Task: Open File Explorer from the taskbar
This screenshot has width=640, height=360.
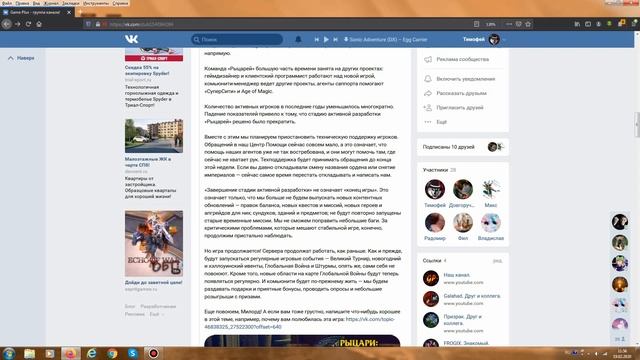Action: [29, 353]
